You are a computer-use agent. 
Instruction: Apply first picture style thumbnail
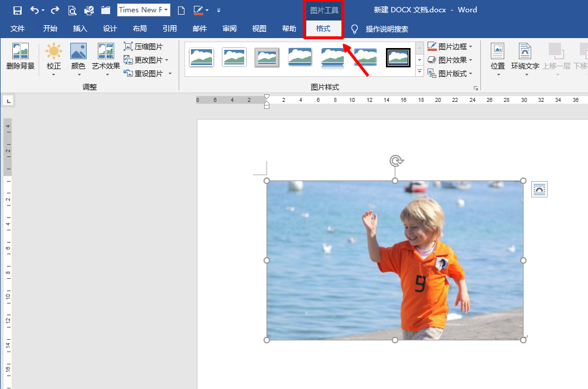(x=201, y=57)
